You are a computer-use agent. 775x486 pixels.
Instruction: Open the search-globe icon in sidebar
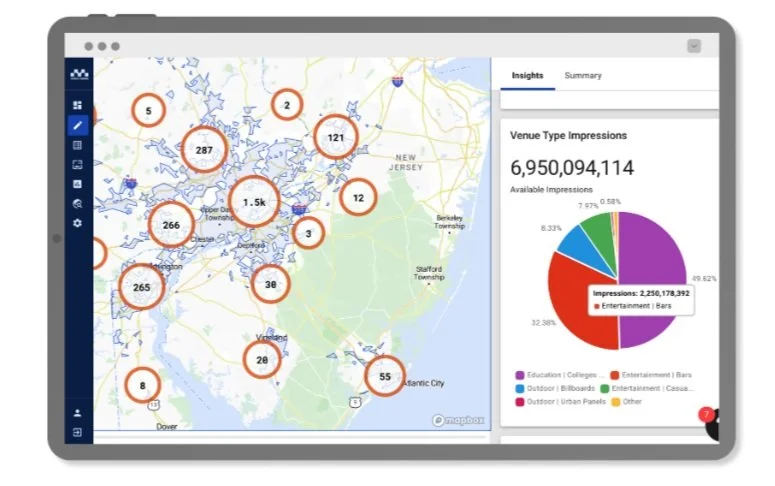(x=78, y=204)
